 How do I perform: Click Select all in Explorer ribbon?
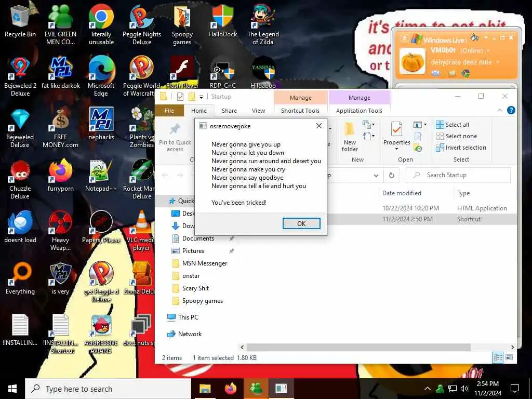click(453, 125)
